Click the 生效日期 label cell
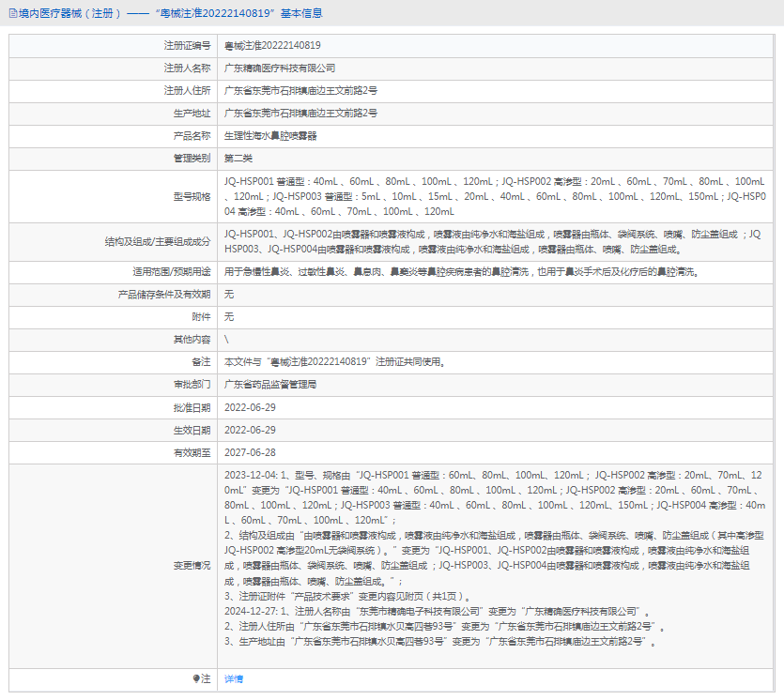The height and width of the screenshot is (700, 784). tap(113, 430)
